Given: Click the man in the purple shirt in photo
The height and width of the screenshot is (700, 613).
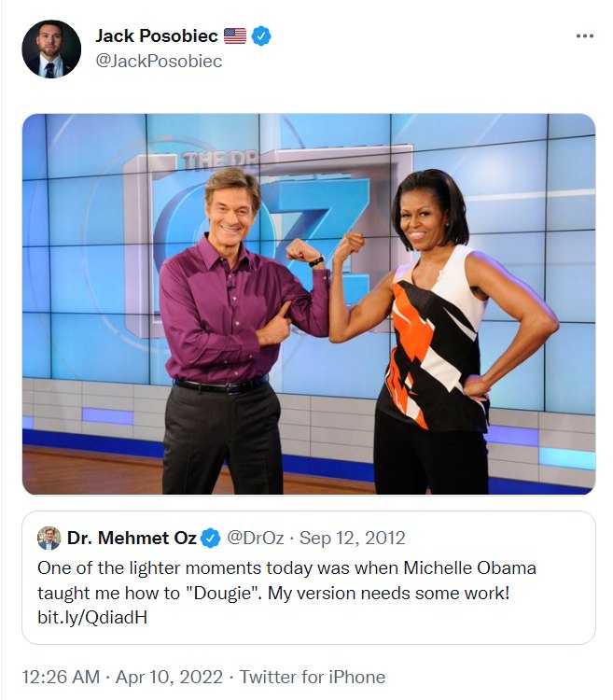Looking at the screenshot, I should click(232, 330).
